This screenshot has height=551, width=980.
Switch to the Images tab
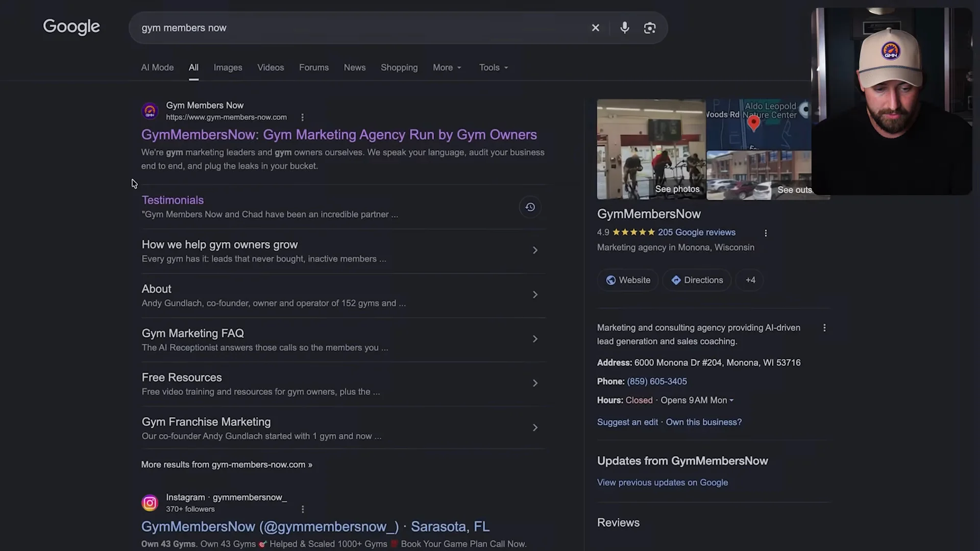(x=228, y=68)
